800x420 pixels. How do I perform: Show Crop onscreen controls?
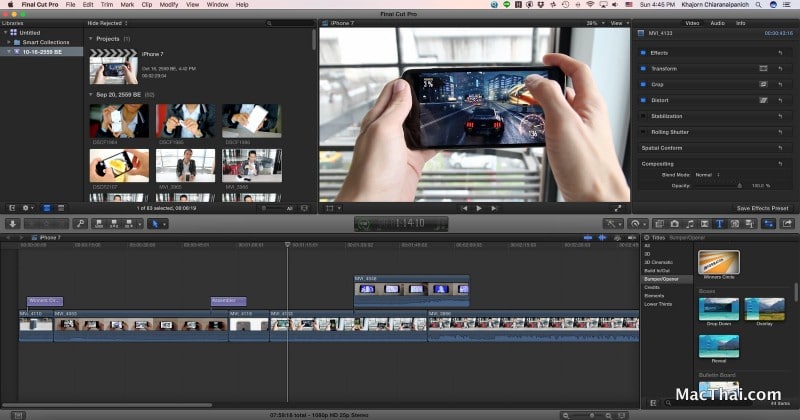763,84
